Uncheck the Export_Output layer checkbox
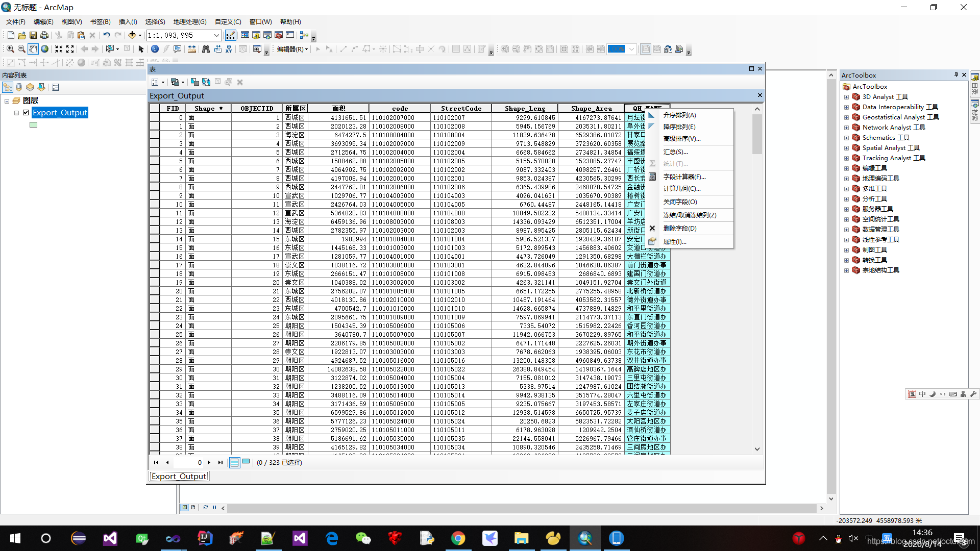This screenshot has height=551, width=980. coord(26,113)
